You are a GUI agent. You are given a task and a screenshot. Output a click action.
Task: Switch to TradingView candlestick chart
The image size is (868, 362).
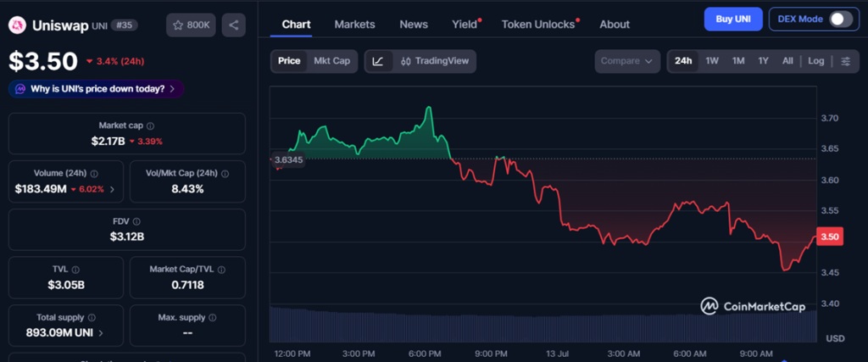pos(435,61)
